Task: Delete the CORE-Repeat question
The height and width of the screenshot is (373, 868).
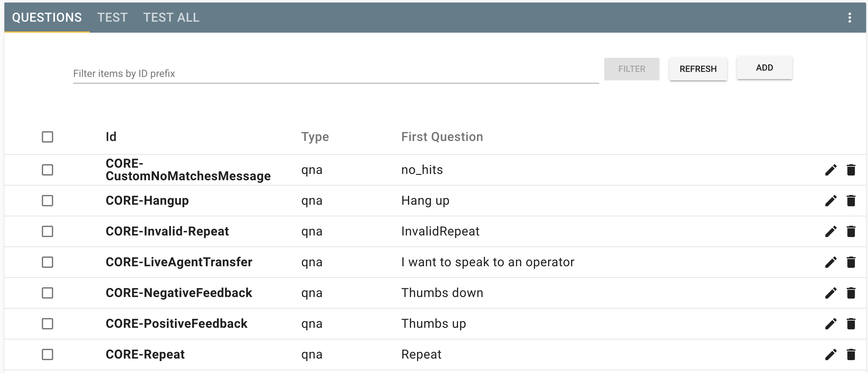Action: click(x=851, y=354)
